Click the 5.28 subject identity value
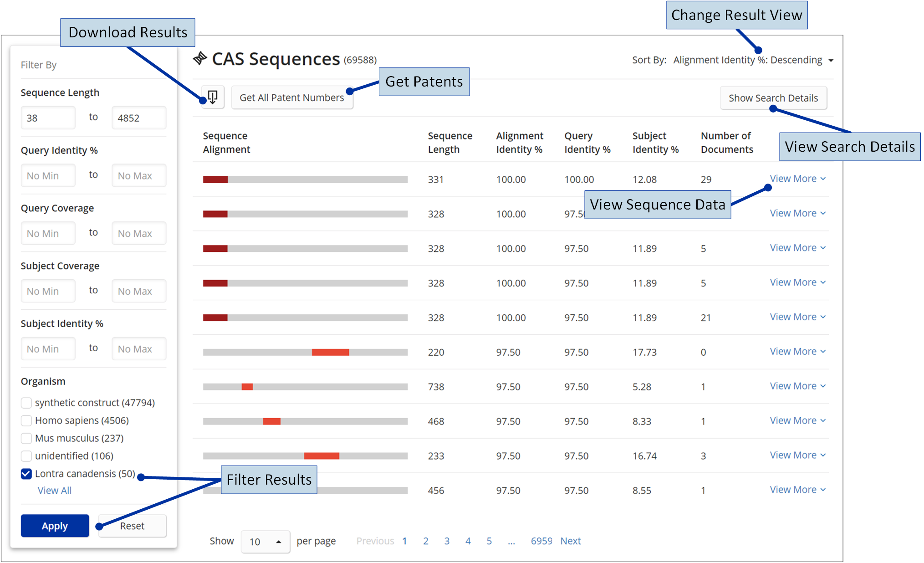Screen dimensions: 924x563 pos(642,387)
